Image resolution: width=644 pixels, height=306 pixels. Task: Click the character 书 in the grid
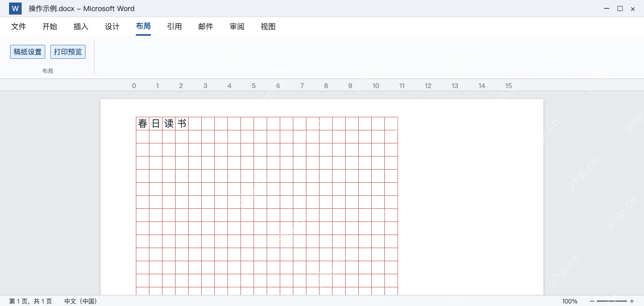pos(182,123)
